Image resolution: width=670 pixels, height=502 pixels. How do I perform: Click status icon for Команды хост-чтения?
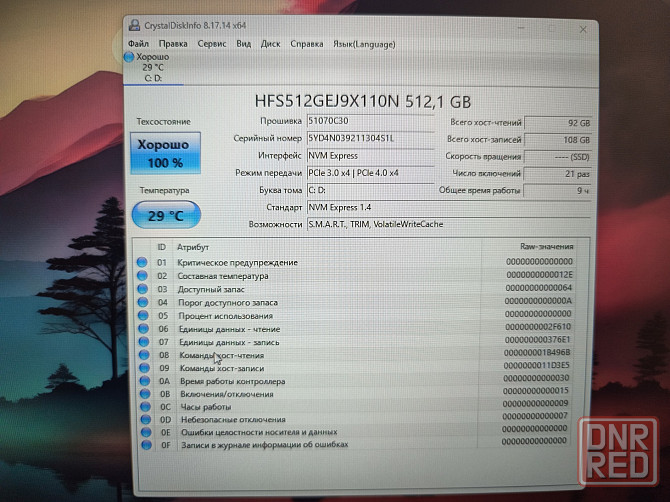(144, 355)
